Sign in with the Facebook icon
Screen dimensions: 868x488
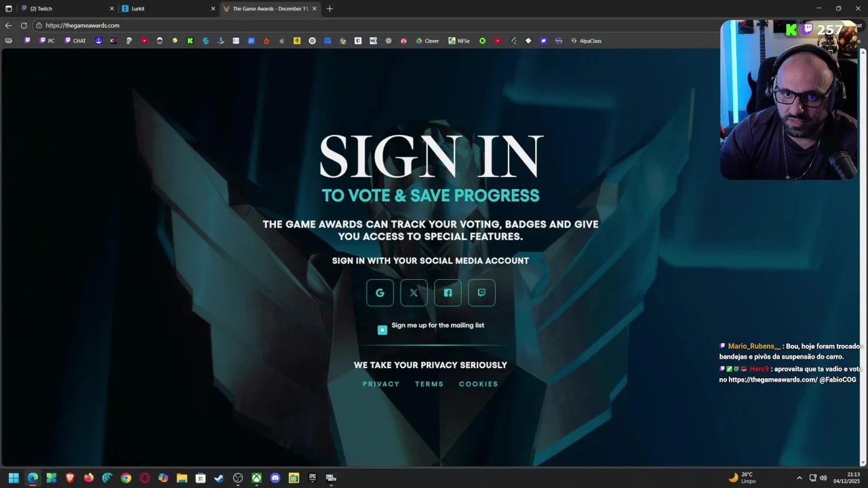pyautogui.click(x=448, y=293)
